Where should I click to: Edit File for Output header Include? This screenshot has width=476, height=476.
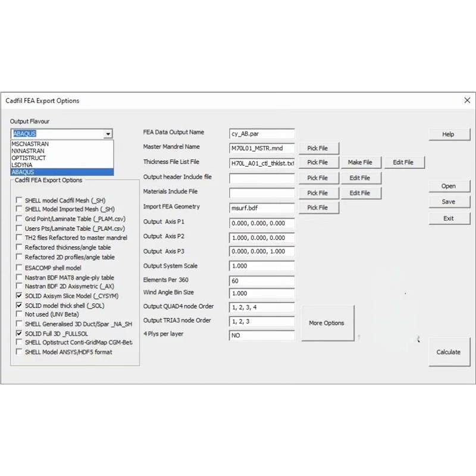(361, 178)
